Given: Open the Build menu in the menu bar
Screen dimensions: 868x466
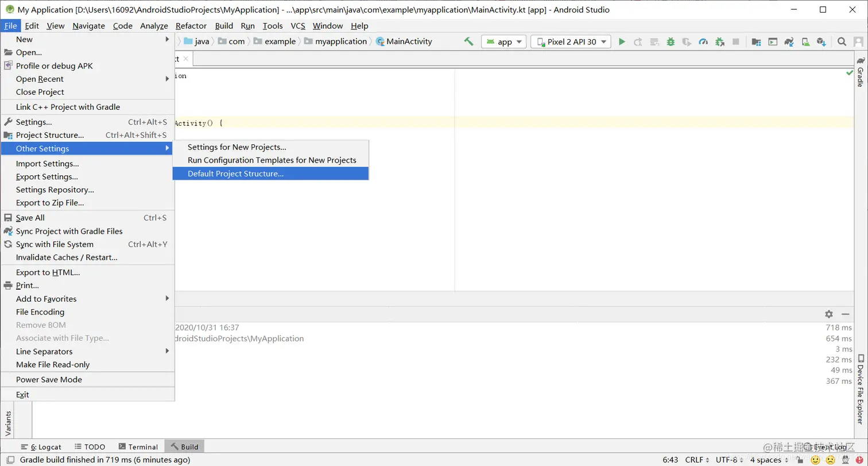Looking at the screenshot, I should [x=224, y=26].
